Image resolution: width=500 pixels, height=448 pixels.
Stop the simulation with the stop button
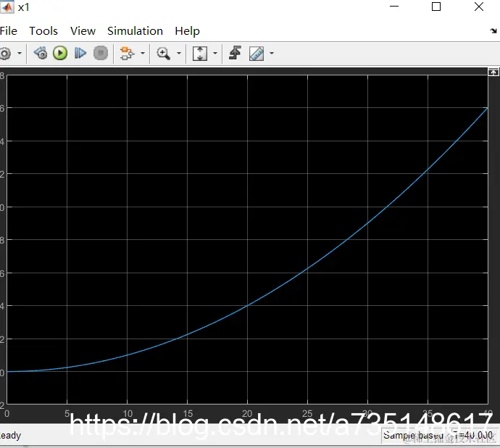101,53
